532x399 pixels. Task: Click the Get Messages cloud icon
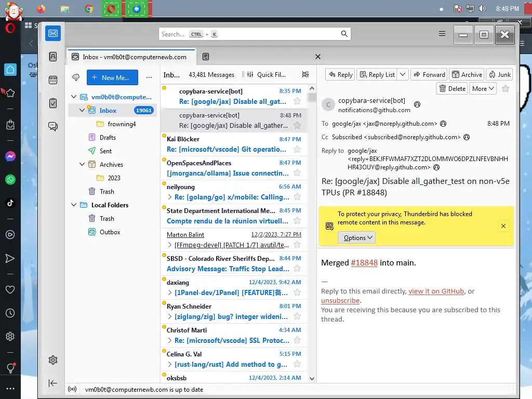[x=76, y=77]
